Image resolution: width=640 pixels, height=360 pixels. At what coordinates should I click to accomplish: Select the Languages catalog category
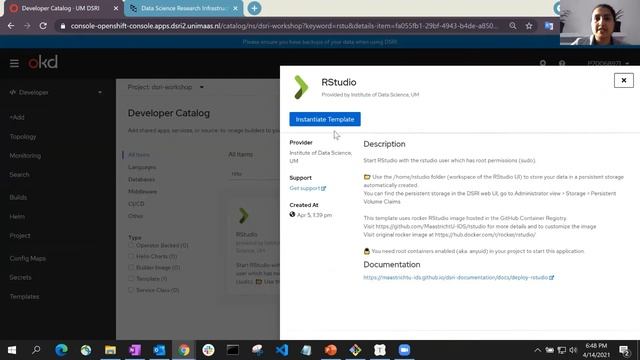(x=142, y=167)
